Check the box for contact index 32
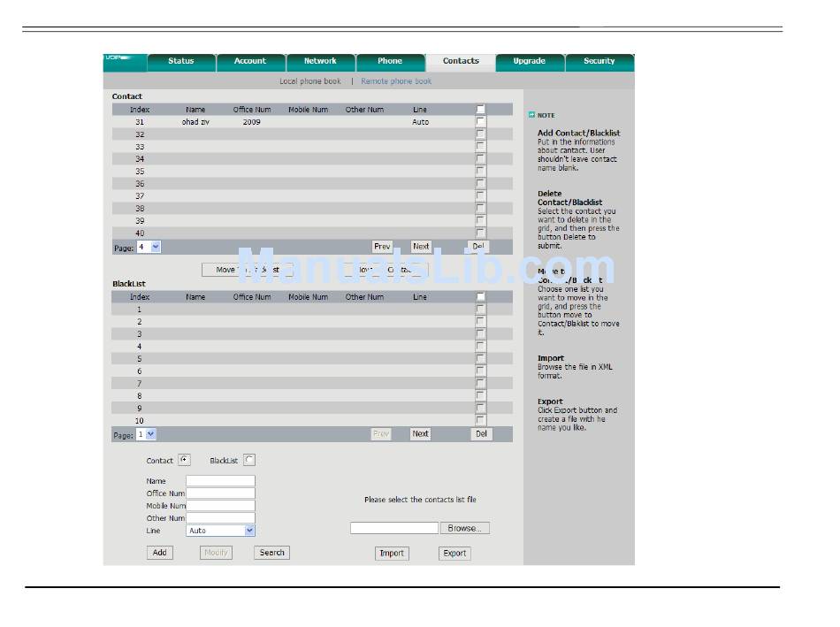This screenshot has height=627, width=840. (x=480, y=134)
